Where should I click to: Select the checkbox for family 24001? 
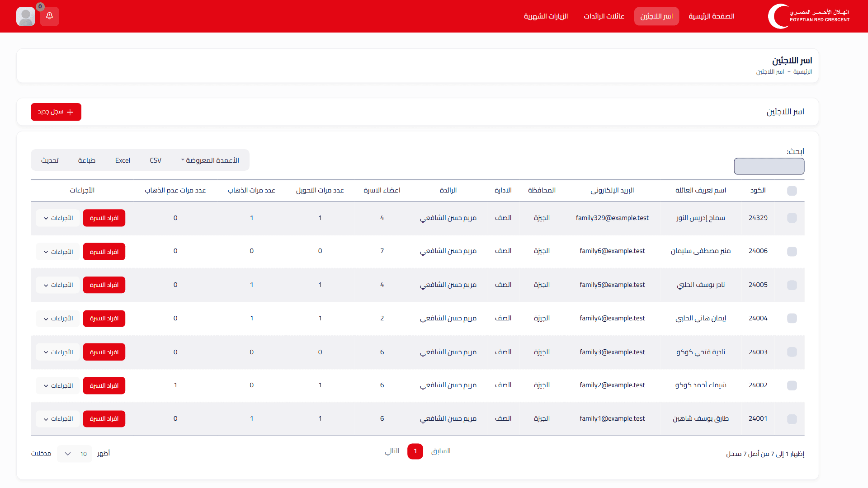click(x=792, y=419)
